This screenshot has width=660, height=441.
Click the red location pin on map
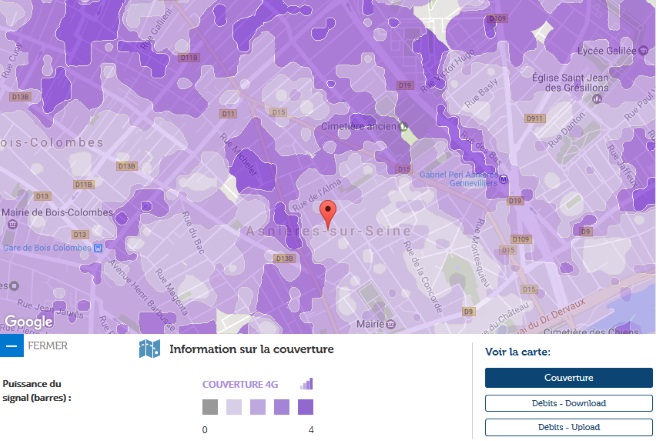point(328,214)
